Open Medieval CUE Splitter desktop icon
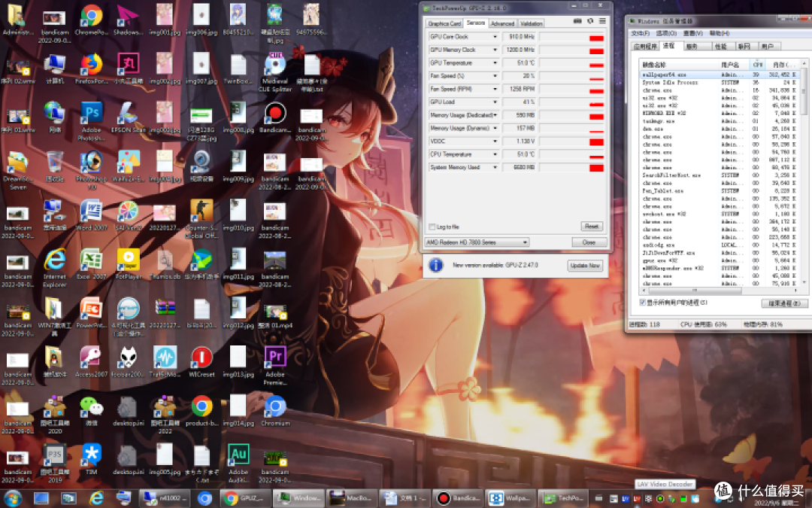This screenshot has width=812, height=508. click(275, 73)
